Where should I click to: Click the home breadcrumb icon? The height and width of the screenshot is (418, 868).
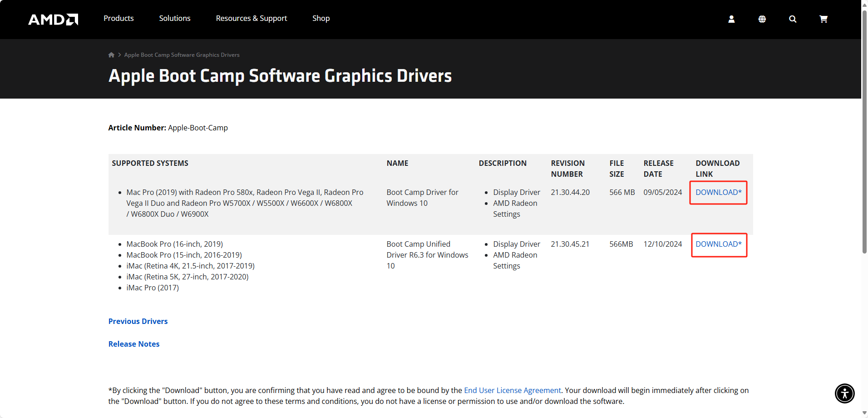pyautogui.click(x=111, y=55)
